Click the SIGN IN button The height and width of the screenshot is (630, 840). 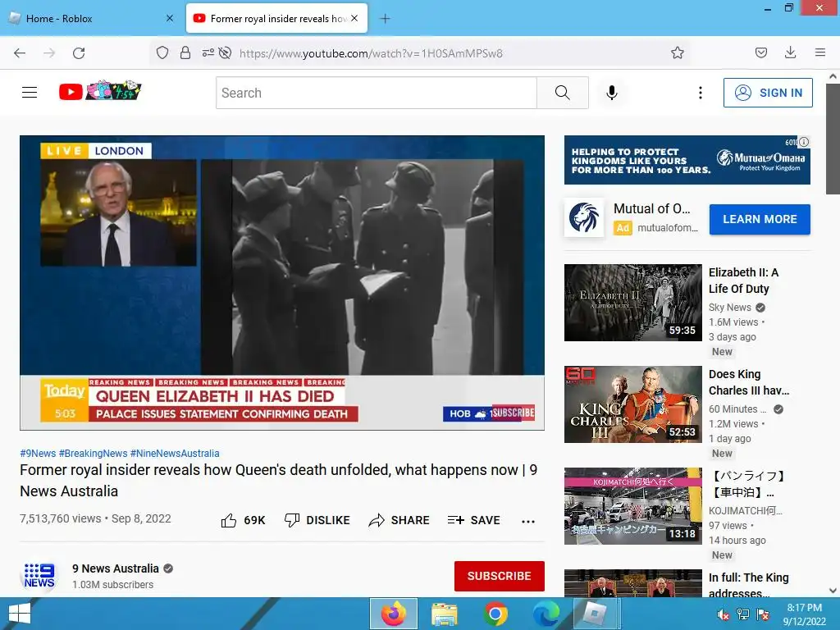(768, 93)
